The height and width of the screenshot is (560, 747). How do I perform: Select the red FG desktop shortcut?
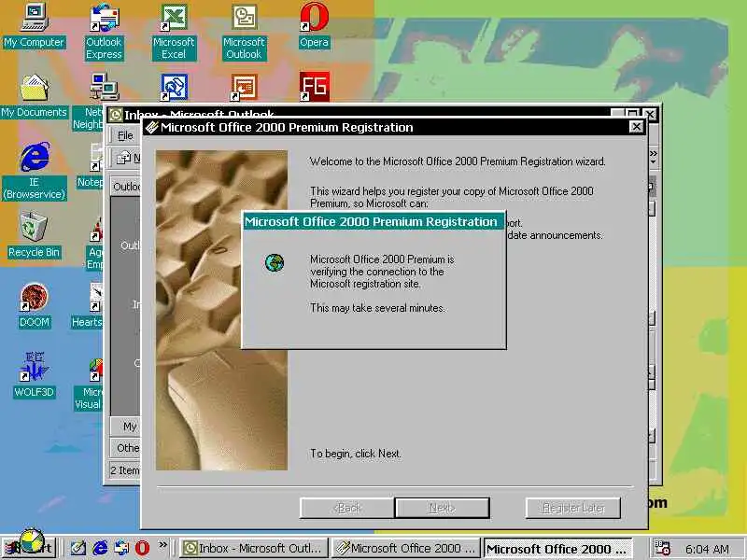(315, 86)
